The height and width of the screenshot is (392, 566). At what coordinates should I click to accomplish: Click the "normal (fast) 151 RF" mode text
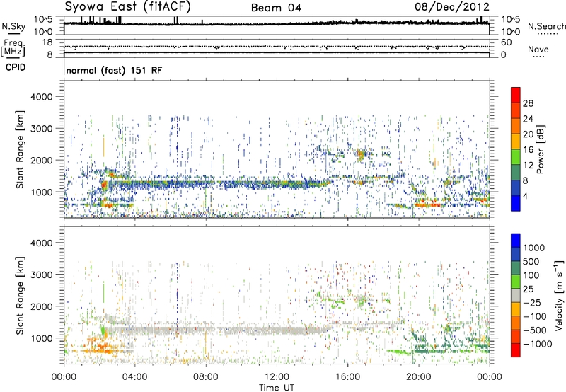(114, 70)
